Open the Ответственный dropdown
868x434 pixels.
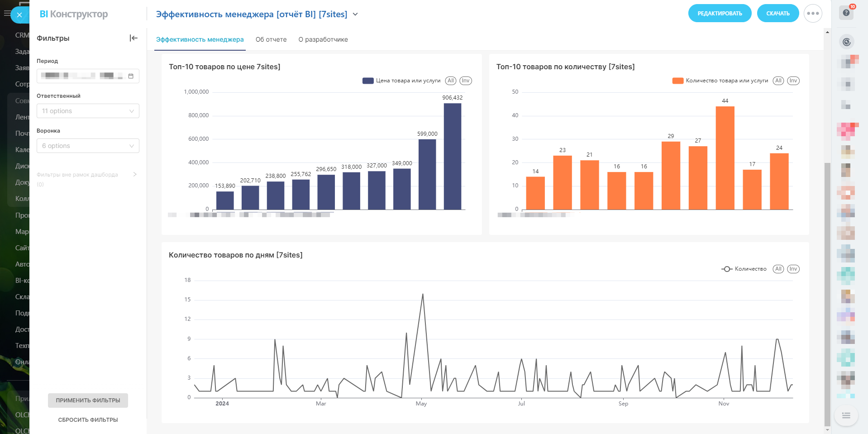click(x=88, y=111)
